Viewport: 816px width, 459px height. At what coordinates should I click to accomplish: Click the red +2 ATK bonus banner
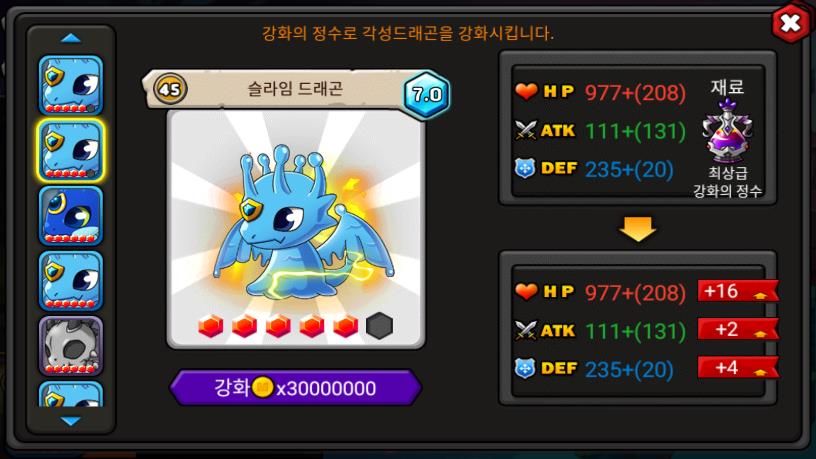738,329
